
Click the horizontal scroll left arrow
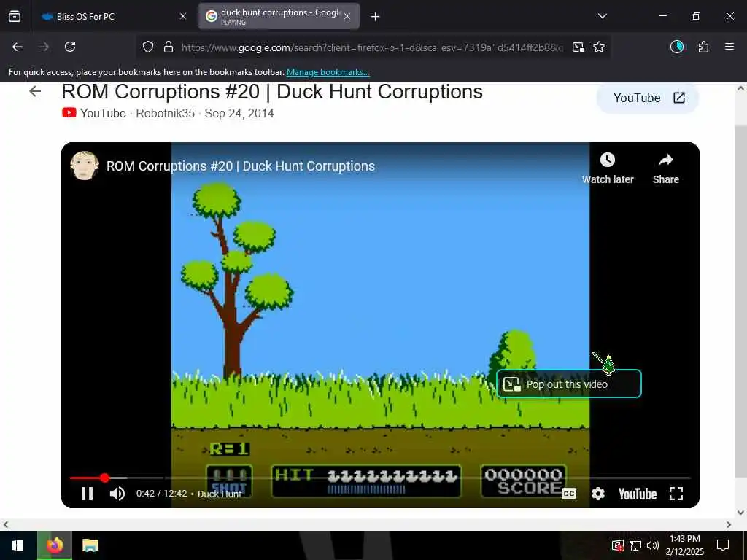coord(5,525)
